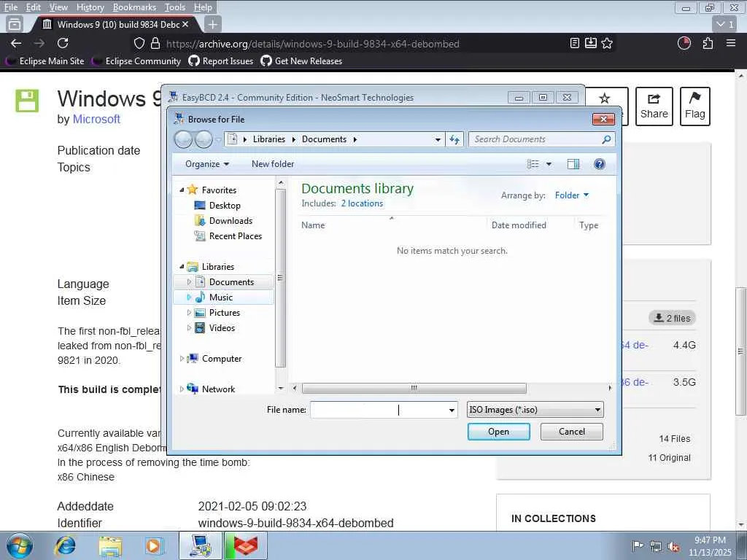
Task: Open the History menu in browser
Action: point(90,7)
